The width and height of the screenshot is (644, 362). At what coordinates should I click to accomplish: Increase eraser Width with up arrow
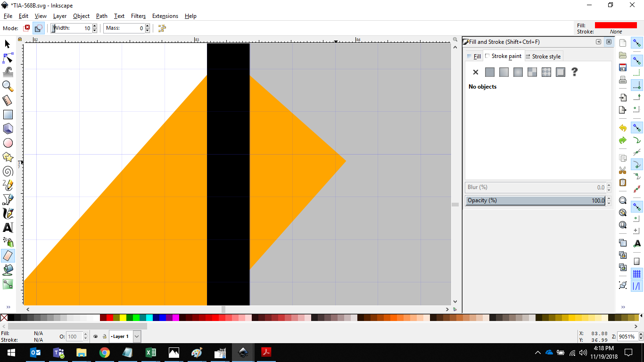95,26
